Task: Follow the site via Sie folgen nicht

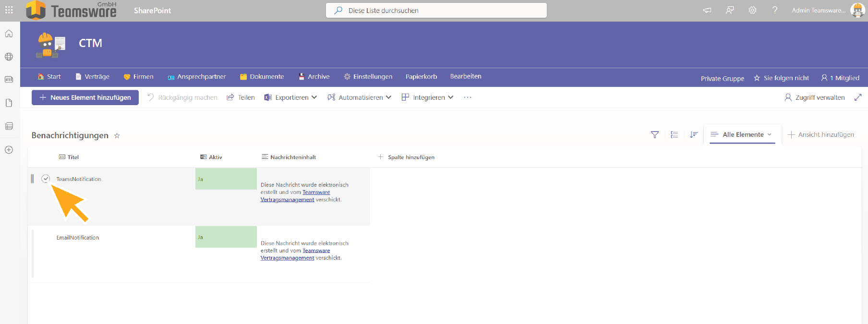Action: [x=781, y=78]
